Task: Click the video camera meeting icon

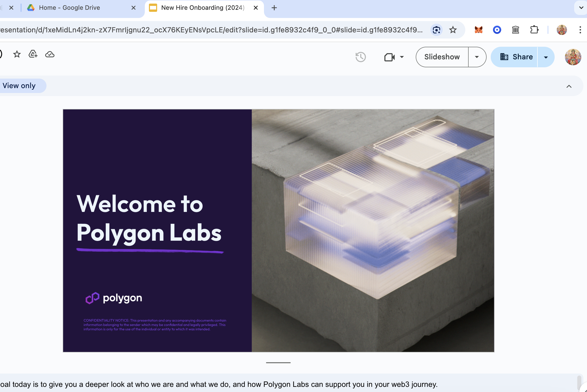Action: click(x=389, y=57)
